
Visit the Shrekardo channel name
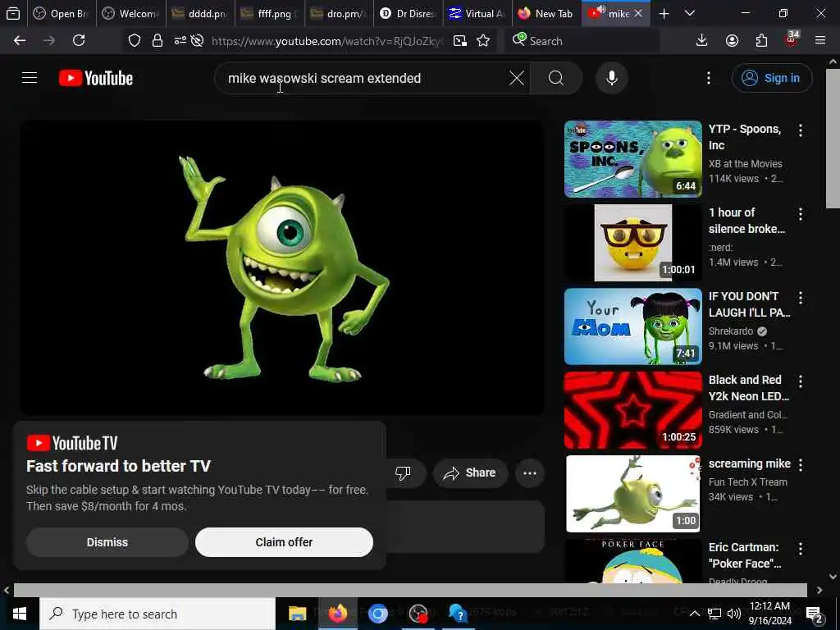pyautogui.click(x=731, y=331)
